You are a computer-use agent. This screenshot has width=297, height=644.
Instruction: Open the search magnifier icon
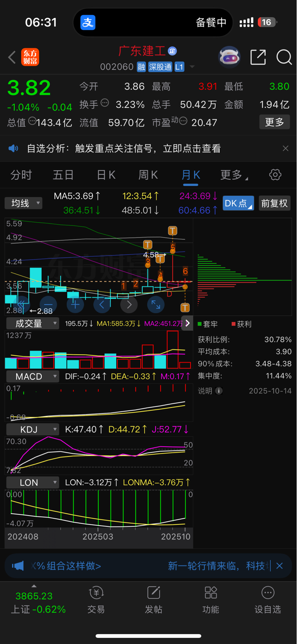[284, 57]
